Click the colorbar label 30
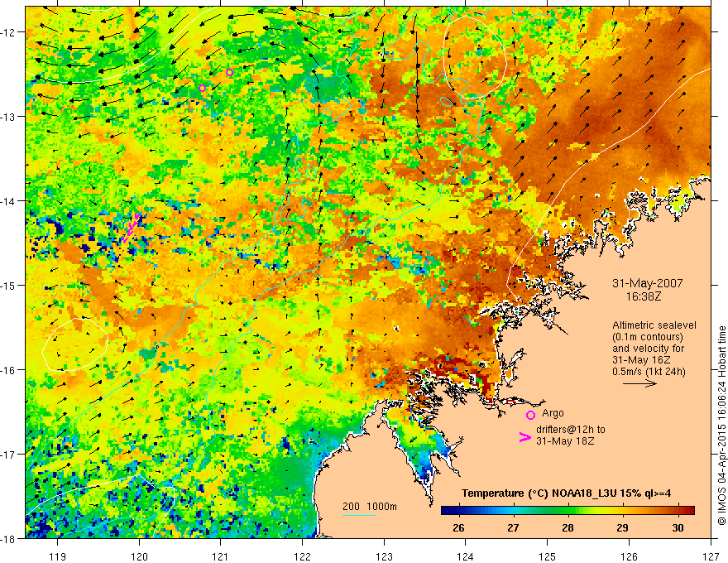728x563 pixels. [678, 528]
